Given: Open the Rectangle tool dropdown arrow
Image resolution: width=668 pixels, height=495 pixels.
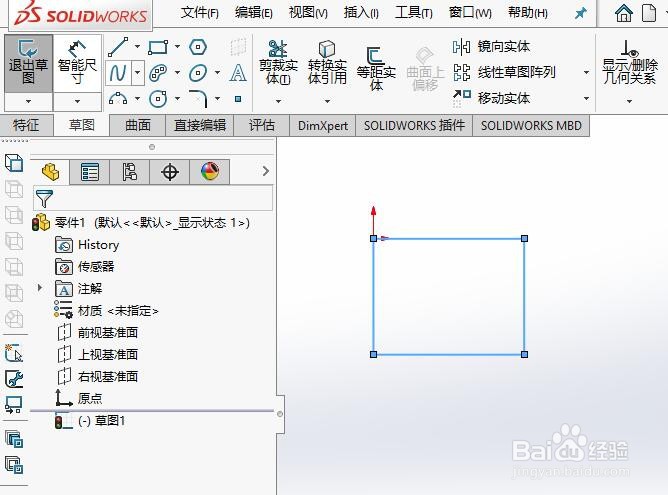Looking at the screenshot, I should [177, 46].
